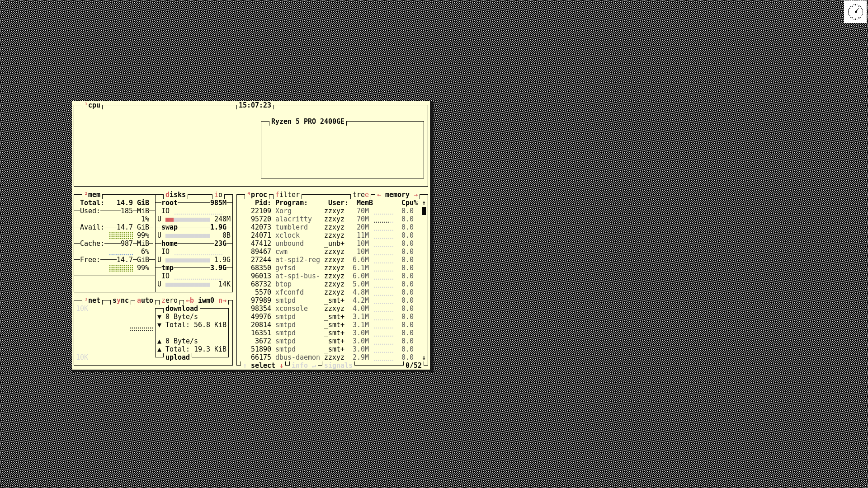The height and width of the screenshot is (488, 868).
Task: Click previous network interface arrow 'b'
Action: click(x=190, y=300)
